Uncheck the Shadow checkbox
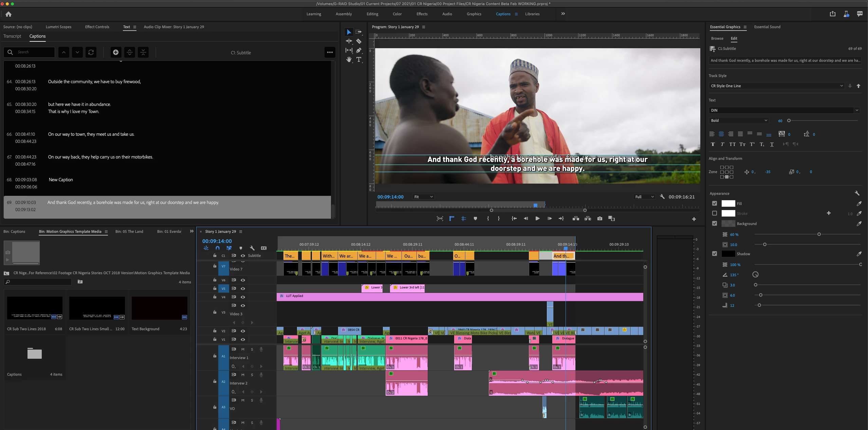The width and height of the screenshot is (868, 430). point(715,254)
